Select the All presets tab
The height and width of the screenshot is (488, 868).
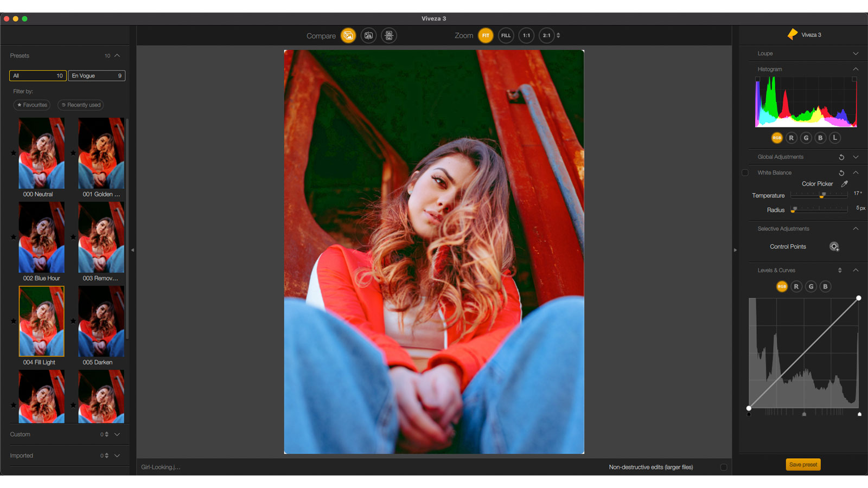pyautogui.click(x=37, y=76)
